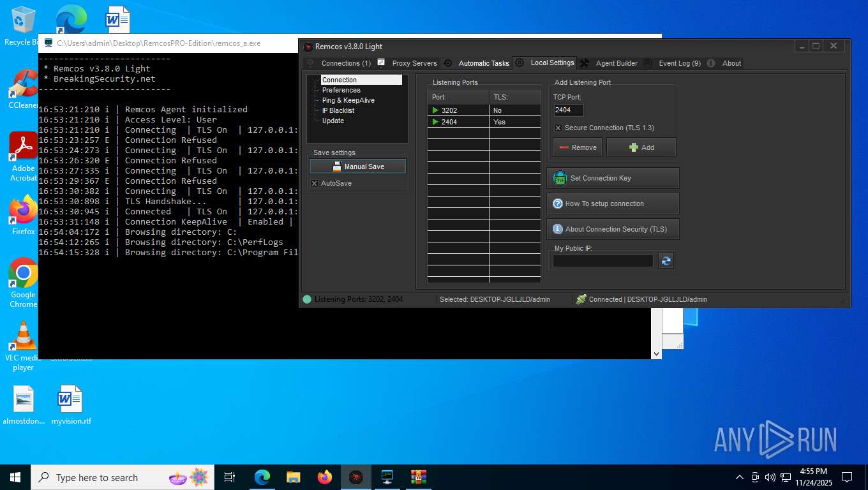Open the Windows Start menu
This screenshot has width=868, height=490.
pyautogui.click(x=15, y=477)
